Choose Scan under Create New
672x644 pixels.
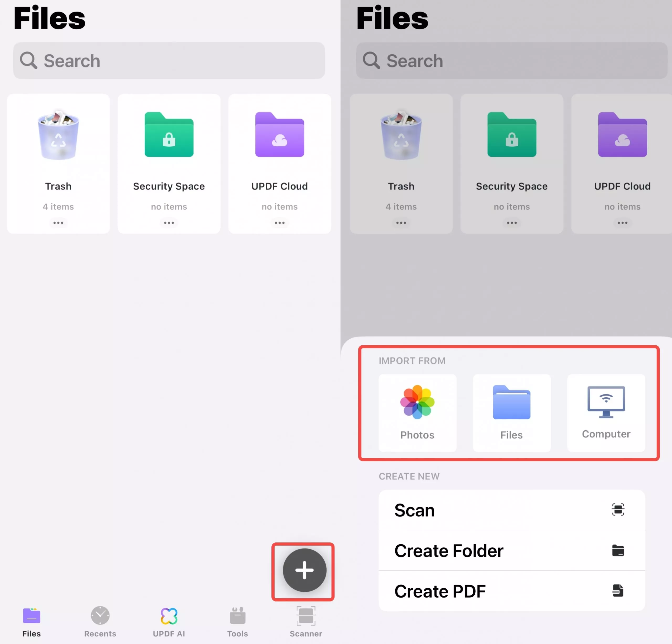click(511, 510)
